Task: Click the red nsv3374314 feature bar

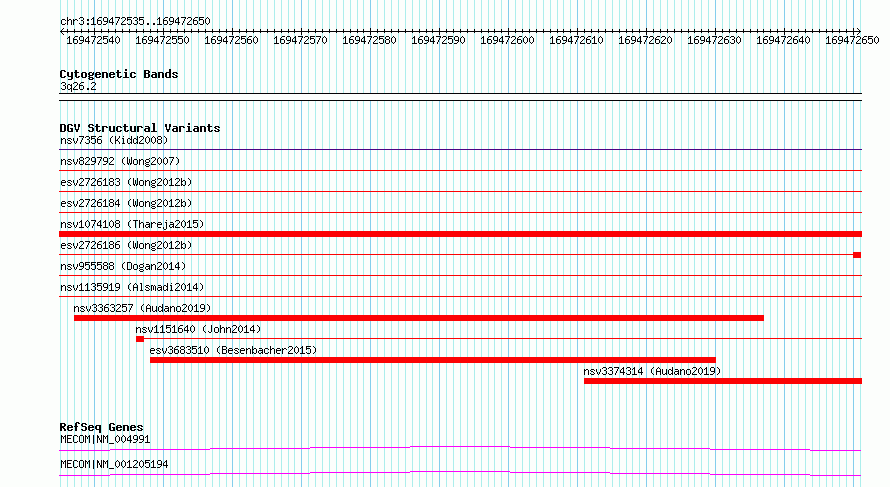Action: pyautogui.click(x=723, y=381)
